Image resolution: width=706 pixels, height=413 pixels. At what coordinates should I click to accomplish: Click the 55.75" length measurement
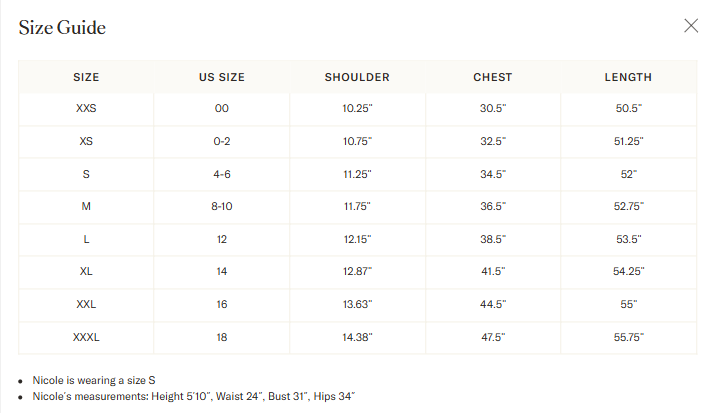pos(629,337)
